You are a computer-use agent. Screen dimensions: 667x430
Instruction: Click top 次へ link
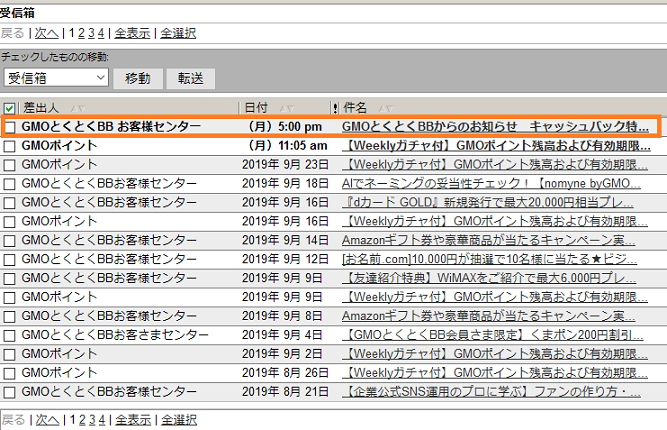point(46,32)
